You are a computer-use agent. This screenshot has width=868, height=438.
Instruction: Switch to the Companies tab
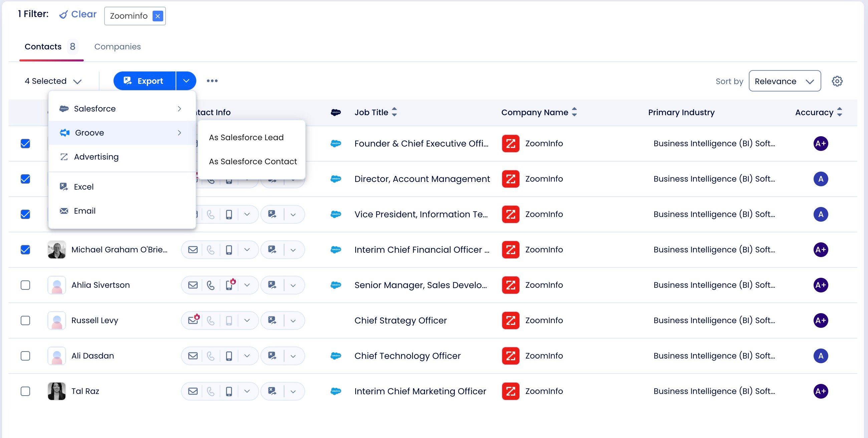pos(117,46)
